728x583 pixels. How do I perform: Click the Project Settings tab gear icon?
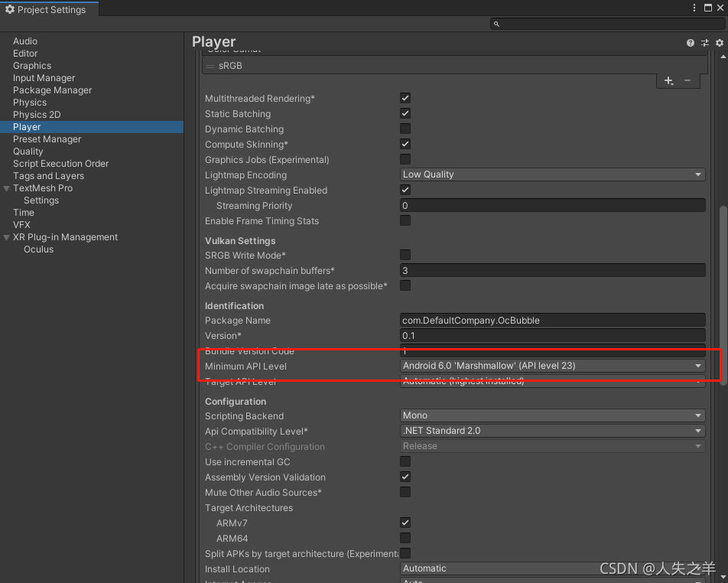tap(10, 9)
